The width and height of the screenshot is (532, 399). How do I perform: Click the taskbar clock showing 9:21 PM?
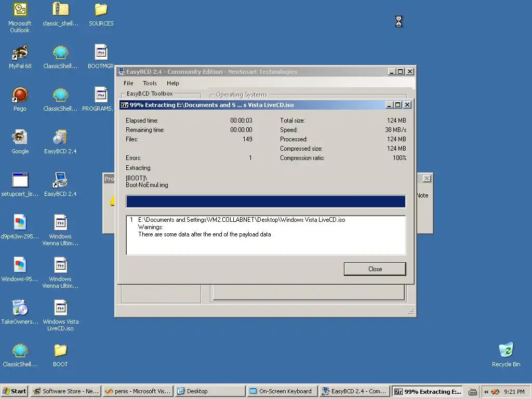(x=514, y=392)
